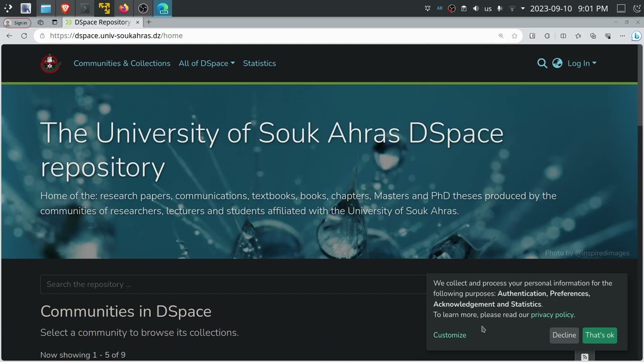Launch Firefox from taskbar

124,8
